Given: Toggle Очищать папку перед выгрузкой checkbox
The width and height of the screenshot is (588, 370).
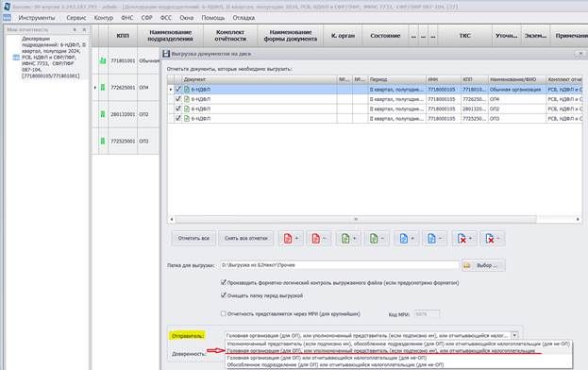Looking at the screenshot, I should pyautogui.click(x=224, y=295).
